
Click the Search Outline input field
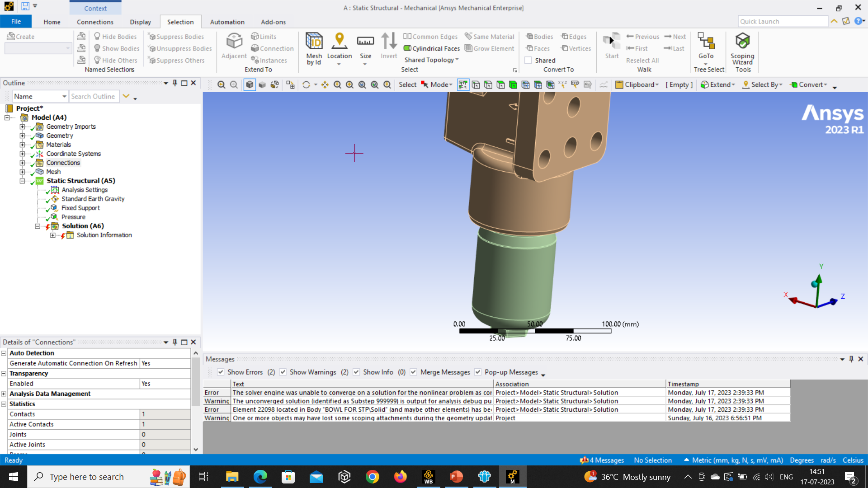pyautogui.click(x=94, y=96)
